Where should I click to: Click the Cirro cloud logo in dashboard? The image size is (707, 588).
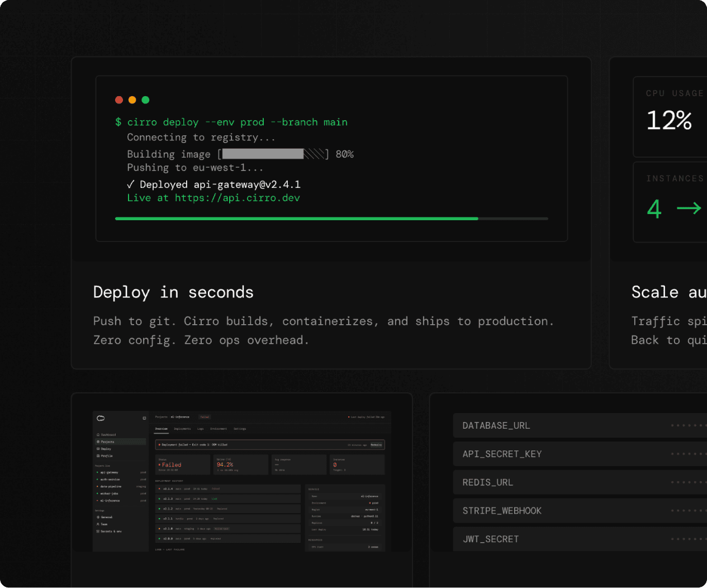point(101,418)
